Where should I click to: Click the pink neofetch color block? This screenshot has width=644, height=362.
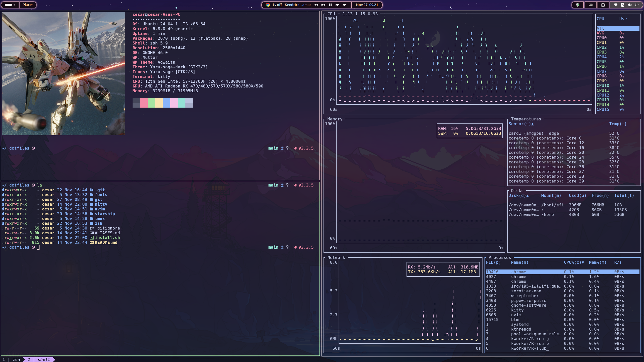click(x=144, y=103)
